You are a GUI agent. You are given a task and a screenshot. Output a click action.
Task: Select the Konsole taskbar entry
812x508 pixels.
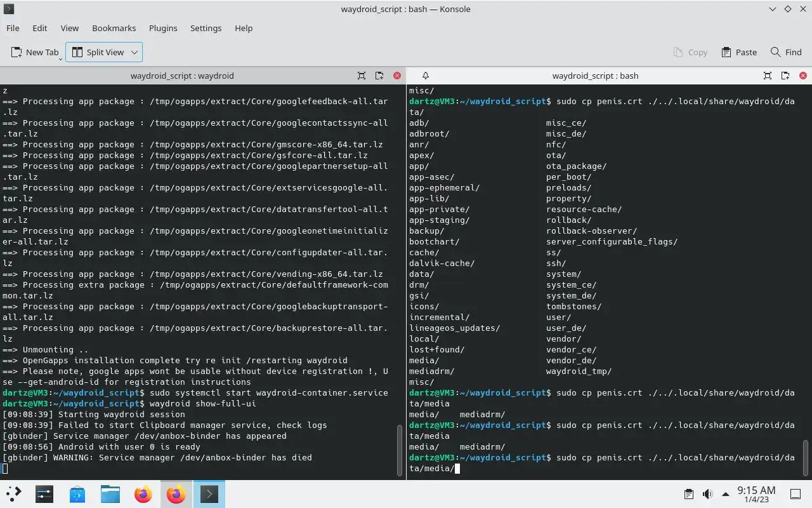209,494
